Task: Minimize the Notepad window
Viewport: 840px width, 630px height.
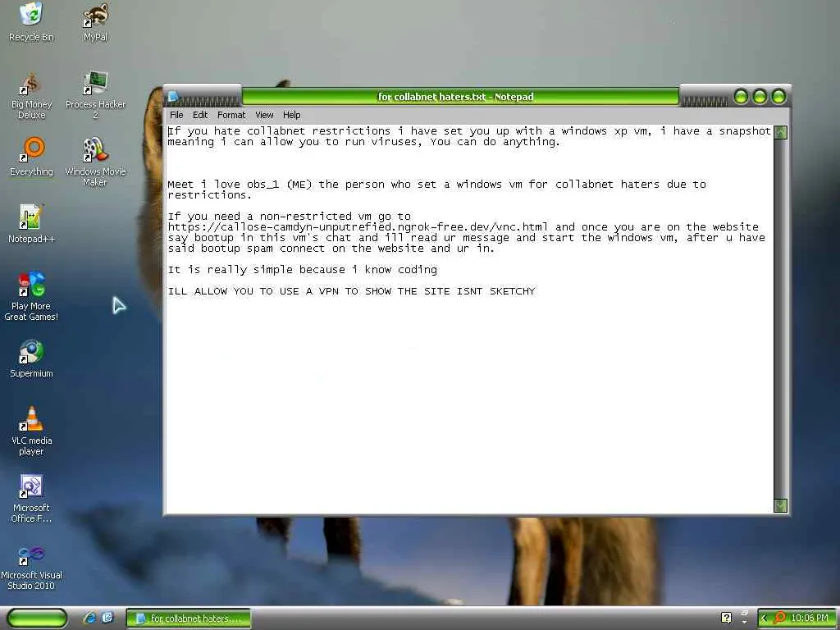Action: [741, 97]
